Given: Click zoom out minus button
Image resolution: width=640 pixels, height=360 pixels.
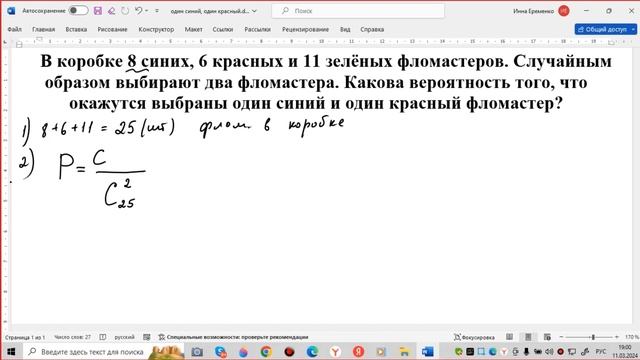Looking at the screenshot, I should (561, 337).
